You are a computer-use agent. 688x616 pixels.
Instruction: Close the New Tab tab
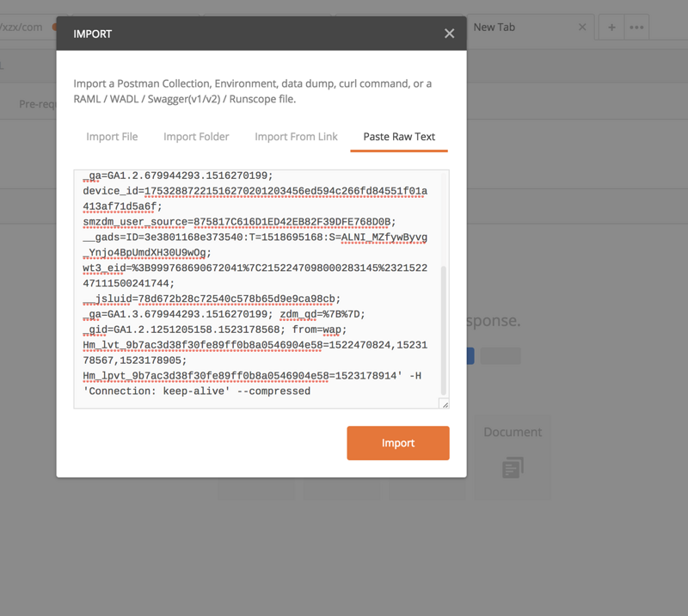pyautogui.click(x=582, y=28)
